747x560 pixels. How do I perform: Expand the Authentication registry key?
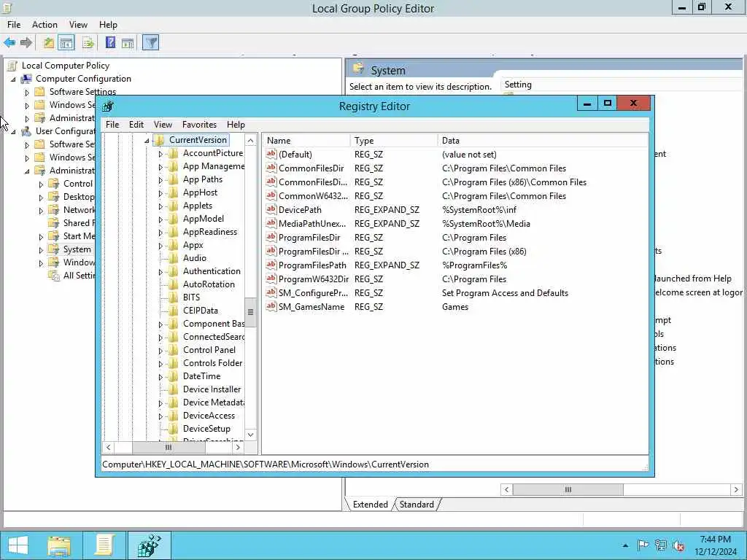(160, 272)
